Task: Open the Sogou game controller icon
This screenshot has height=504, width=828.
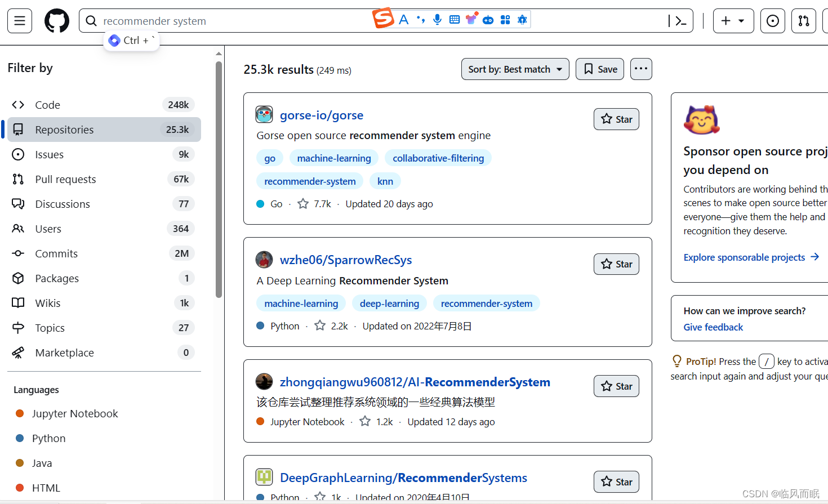Action: coord(488,20)
